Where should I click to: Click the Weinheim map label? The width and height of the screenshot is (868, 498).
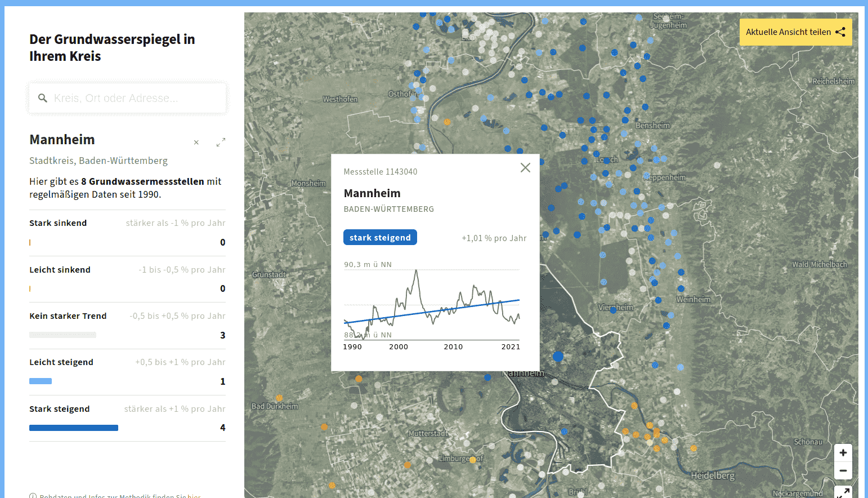(693, 299)
